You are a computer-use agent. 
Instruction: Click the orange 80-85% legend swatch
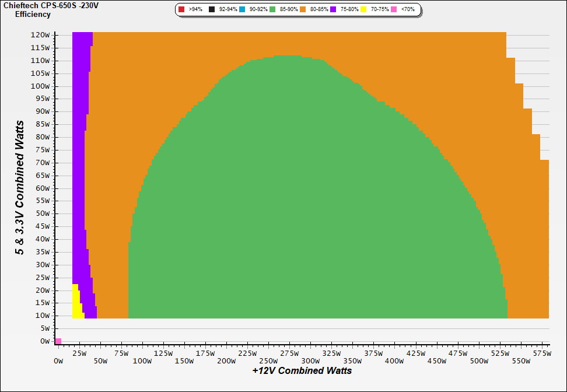click(x=304, y=10)
